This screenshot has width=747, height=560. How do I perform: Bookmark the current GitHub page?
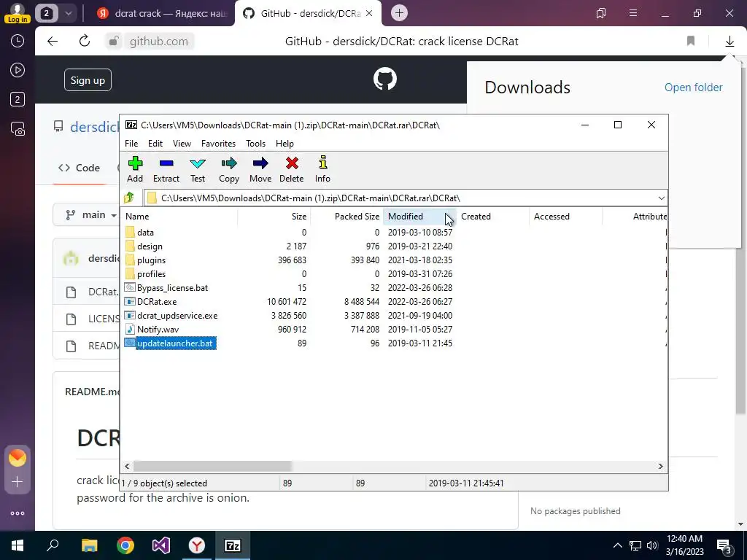pyautogui.click(x=691, y=41)
